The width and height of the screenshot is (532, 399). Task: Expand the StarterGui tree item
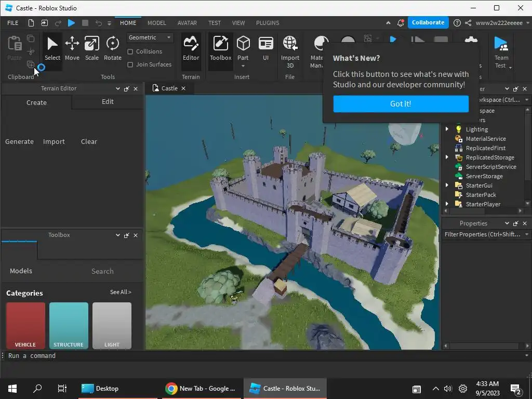(447, 185)
